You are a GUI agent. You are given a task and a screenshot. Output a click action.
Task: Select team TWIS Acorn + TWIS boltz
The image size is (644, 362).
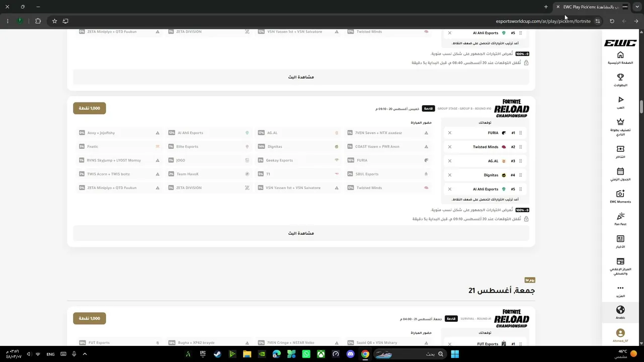[119, 174]
